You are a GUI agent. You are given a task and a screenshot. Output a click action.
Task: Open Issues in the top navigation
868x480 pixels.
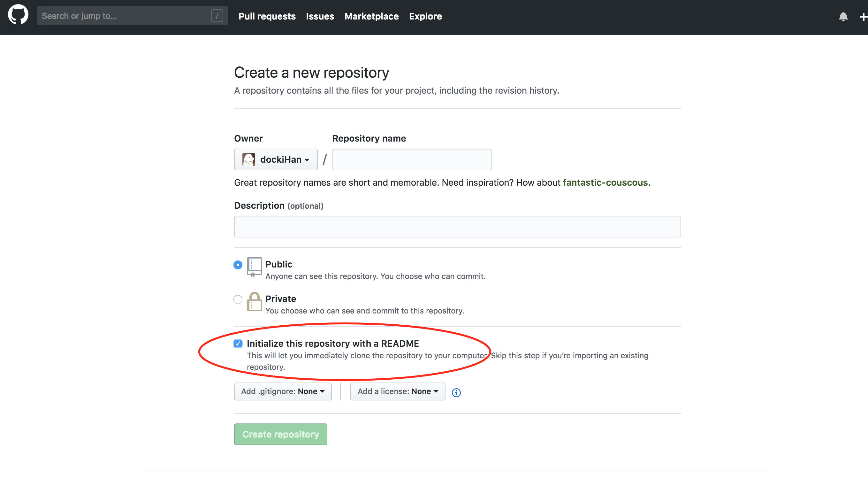tap(320, 16)
